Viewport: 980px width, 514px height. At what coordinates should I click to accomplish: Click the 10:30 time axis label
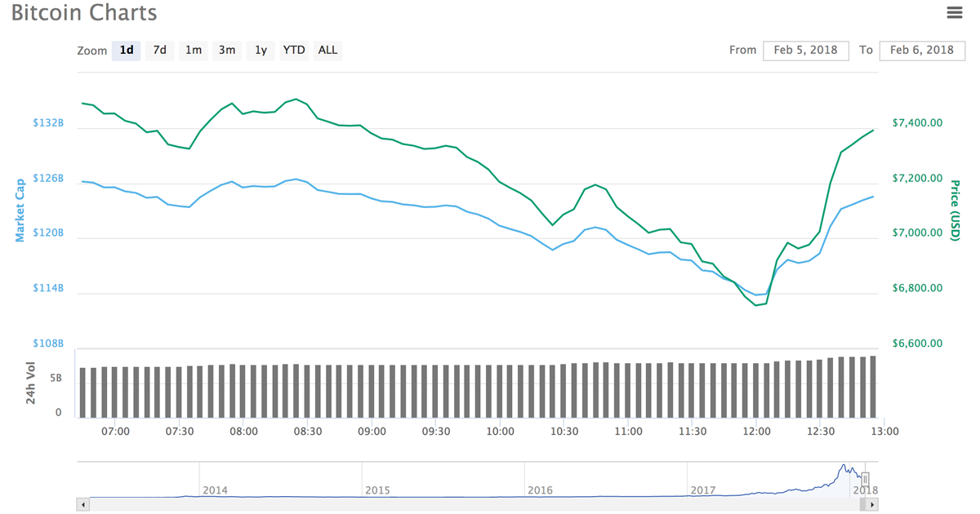pos(564,432)
